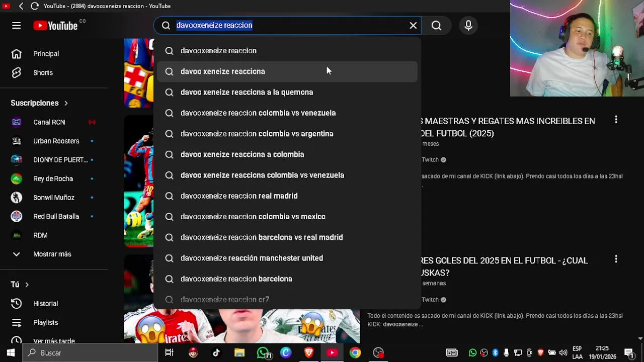Open the volume speaker tray icon
Image resolution: width=644 pixels, height=362 pixels.
(x=563, y=353)
